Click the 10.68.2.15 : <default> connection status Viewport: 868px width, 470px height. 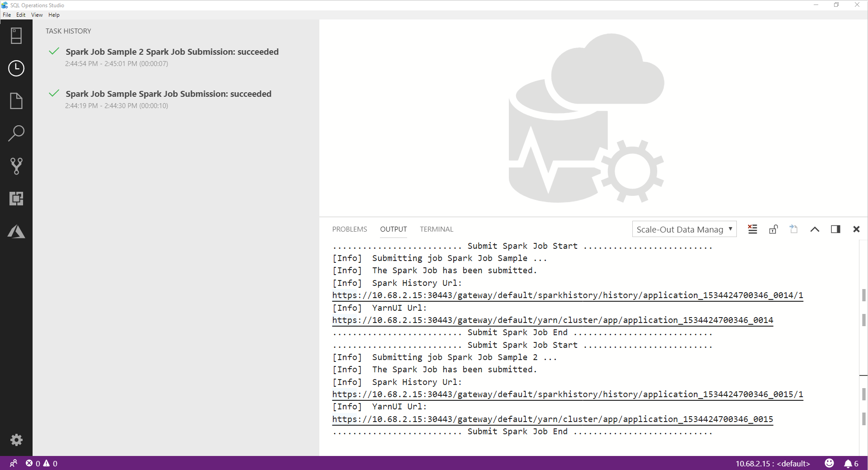pyautogui.click(x=773, y=464)
